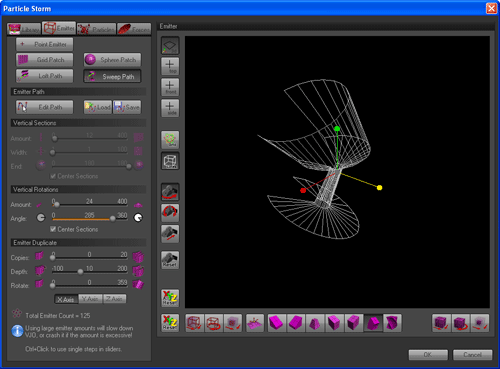Choose the tapered pyramid-like shape

coord(315,323)
